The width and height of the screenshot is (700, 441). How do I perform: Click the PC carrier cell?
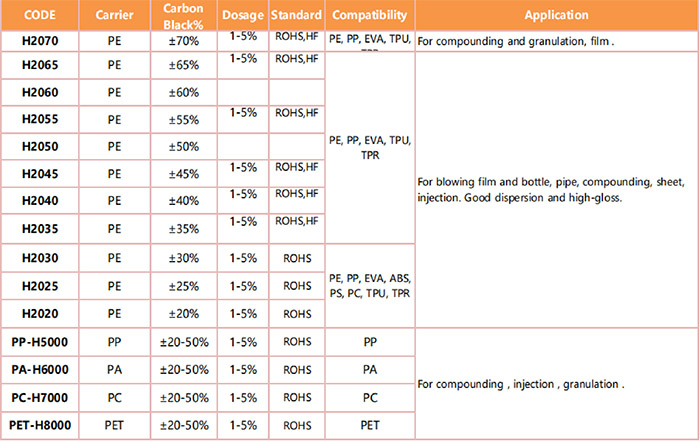pyautogui.click(x=114, y=398)
